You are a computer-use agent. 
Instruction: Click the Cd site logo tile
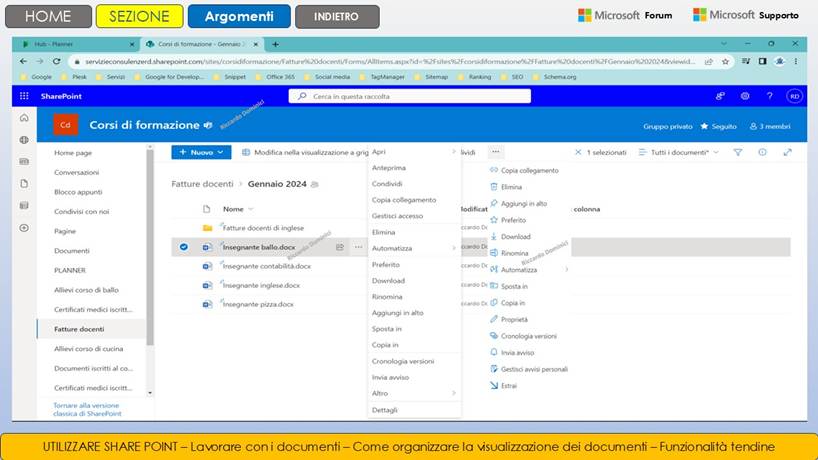(x=65, y=125)
